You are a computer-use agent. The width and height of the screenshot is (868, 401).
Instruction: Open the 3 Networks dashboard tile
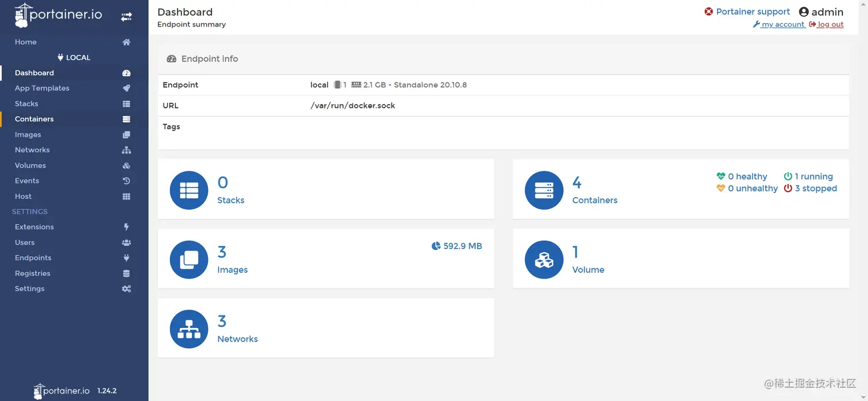click(x=325, y=328)
